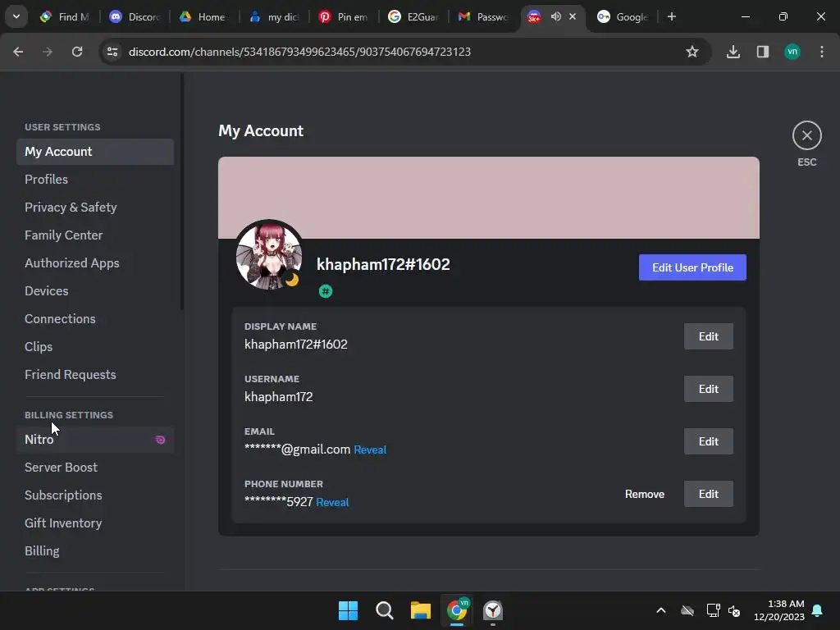
Task: Reveal the hidden phone number
Action: [x=332, y=503]
